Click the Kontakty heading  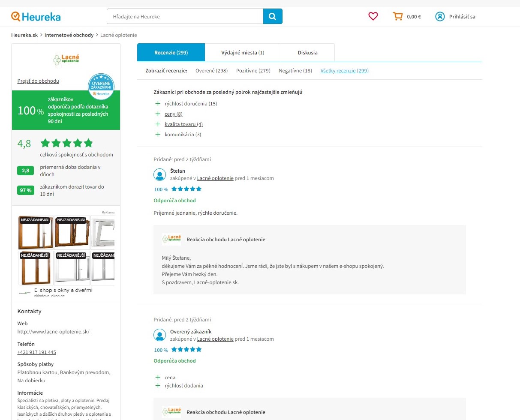[30, 312]
